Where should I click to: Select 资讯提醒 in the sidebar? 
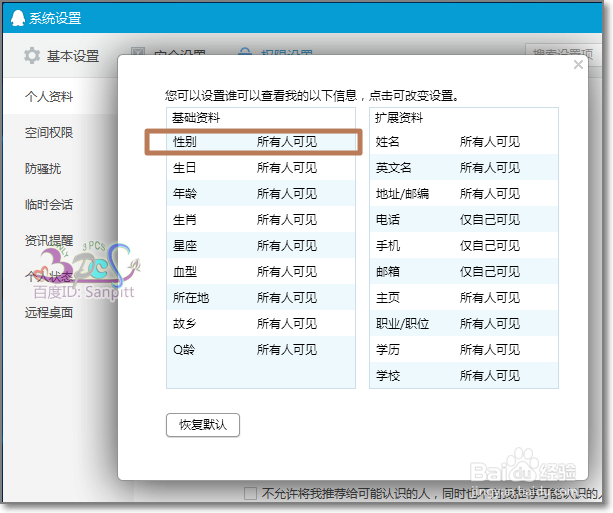[x=49, y=240]
